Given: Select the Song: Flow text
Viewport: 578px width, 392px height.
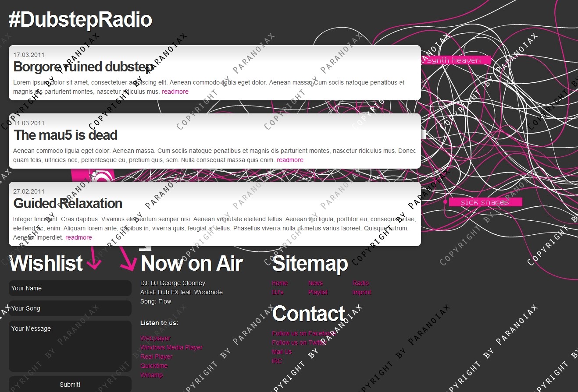Looking at the screenshot, I should (156, 301).
